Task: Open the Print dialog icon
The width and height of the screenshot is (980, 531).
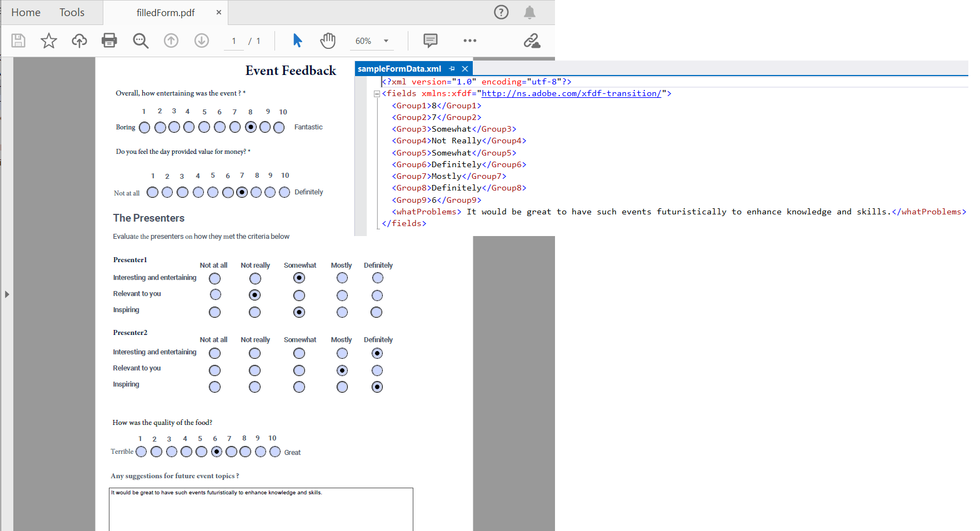Action: [x=109, y=41]
